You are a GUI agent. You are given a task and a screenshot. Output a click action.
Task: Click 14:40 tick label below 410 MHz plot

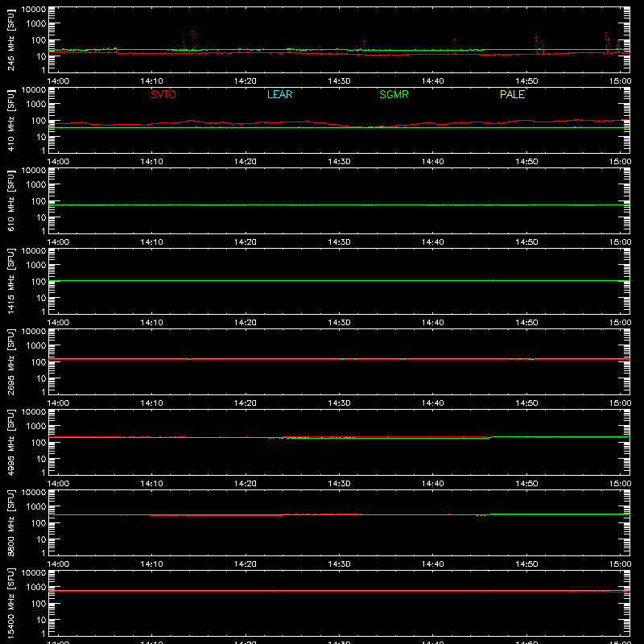coord(433,162)
